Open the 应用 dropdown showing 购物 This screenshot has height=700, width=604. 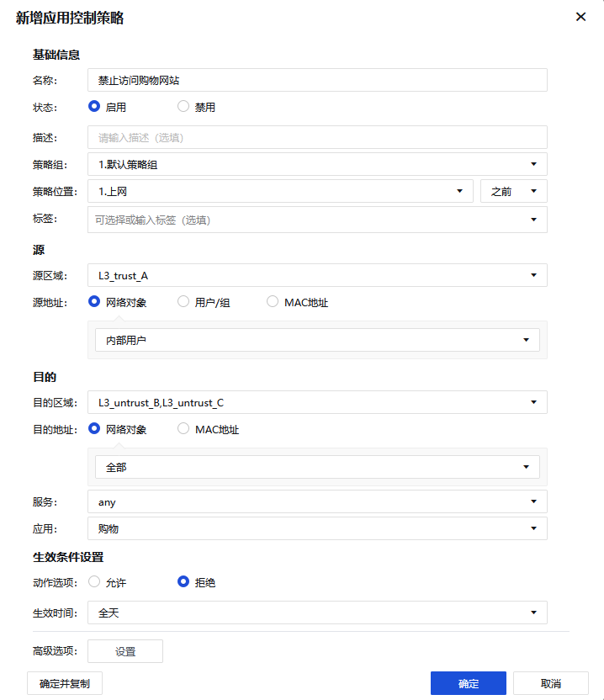[317, 528]
